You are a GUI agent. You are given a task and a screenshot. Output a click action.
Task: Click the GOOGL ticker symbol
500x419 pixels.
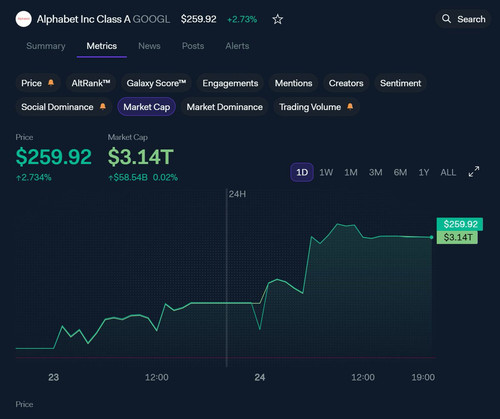(151, 19)
